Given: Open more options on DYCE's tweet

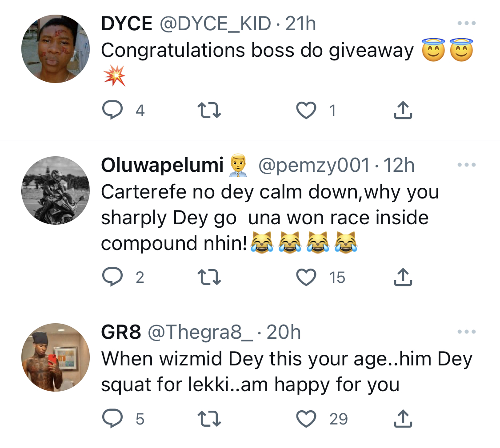Looking at the screenshot, I should [467, 23].
